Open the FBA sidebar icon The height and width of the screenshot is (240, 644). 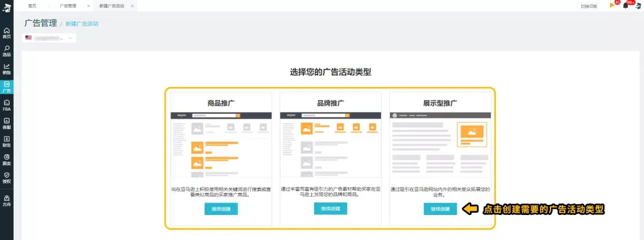(x=7, y=105)
